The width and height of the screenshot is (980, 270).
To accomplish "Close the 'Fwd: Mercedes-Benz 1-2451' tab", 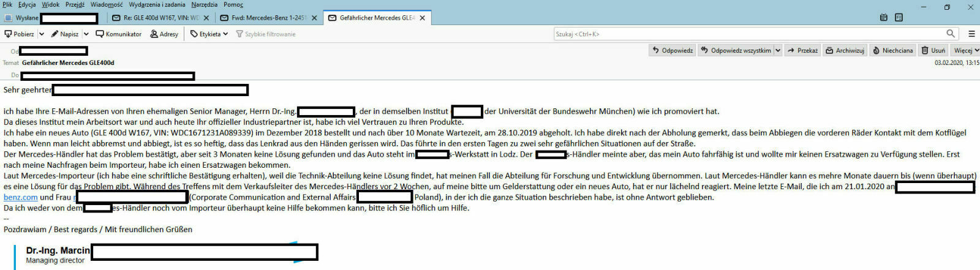I will point(314,18).
